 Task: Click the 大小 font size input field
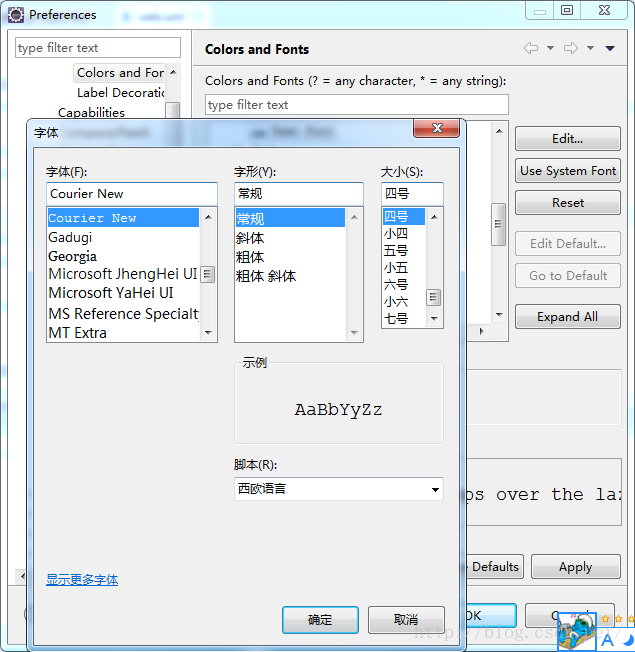tap(412, 193)
